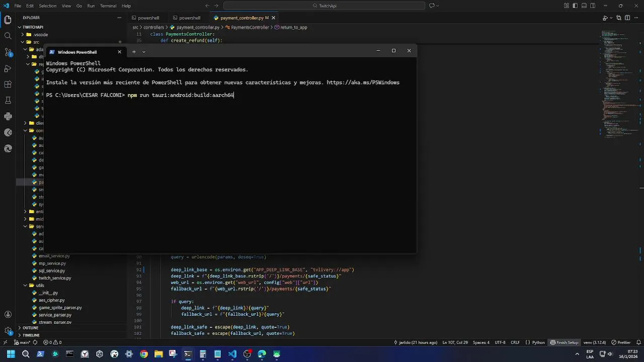Click Finish Setup Copilot status item
This screenshot has height=362, width=644.
point(564,342)
